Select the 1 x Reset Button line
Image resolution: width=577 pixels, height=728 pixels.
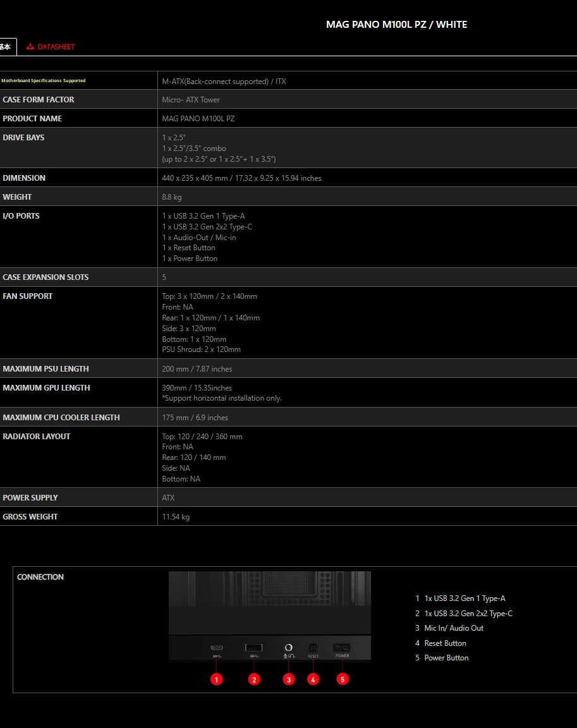click(x=188, y=248)
